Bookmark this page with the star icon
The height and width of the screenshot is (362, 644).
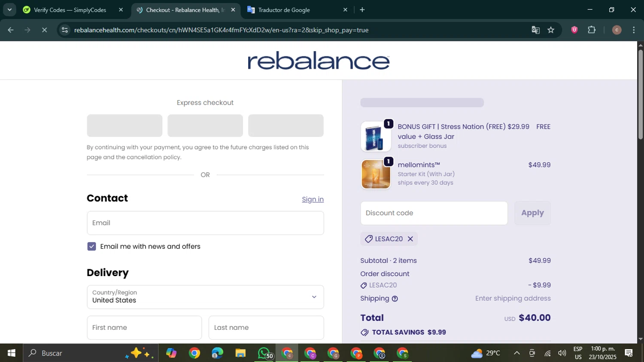(551, 30)
